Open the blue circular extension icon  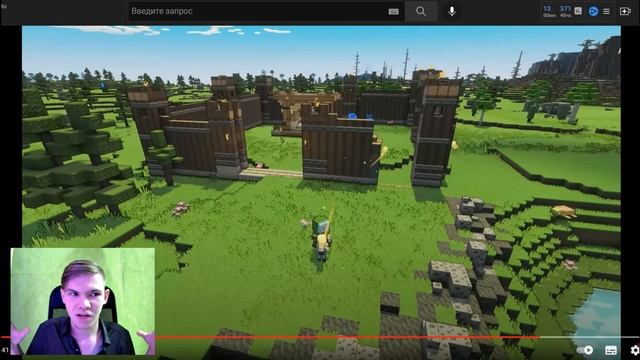[x=593, y=11]
